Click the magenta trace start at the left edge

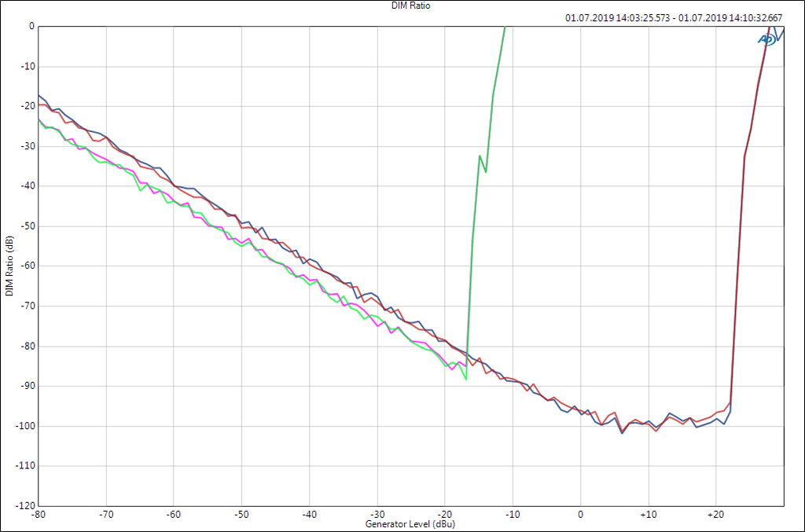click(40, 120)
